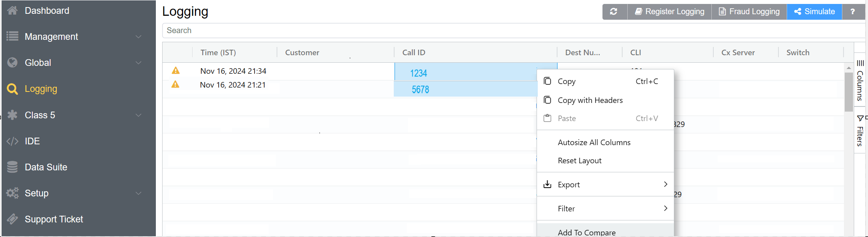Click the refresh icon button

[614, 11]
